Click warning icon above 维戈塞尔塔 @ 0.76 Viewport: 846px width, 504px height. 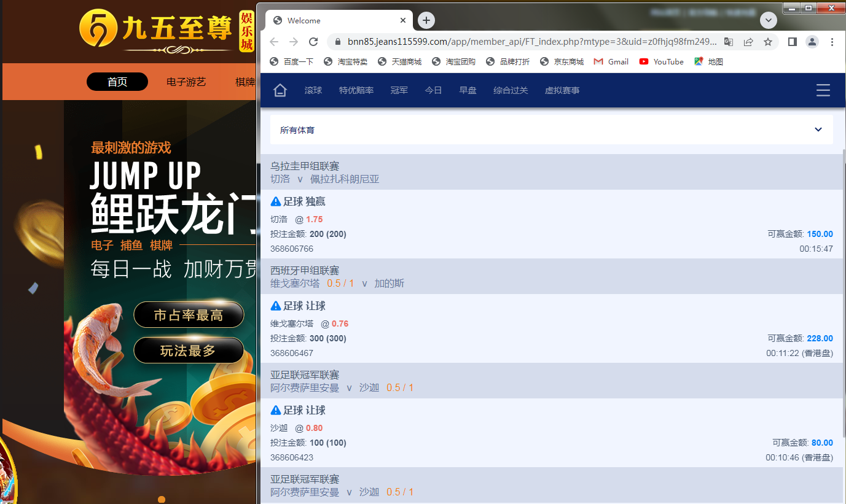click(x=276, y=306)
